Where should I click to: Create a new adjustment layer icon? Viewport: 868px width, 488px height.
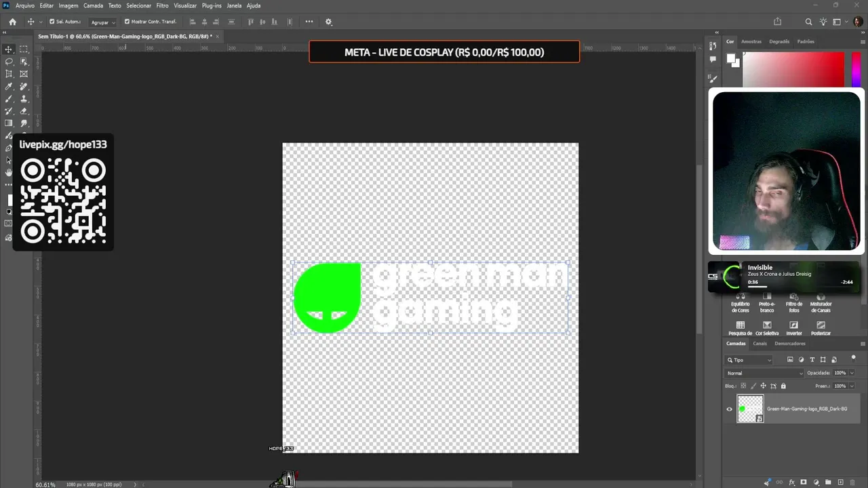pyautogui.click(x=816, y=483)
